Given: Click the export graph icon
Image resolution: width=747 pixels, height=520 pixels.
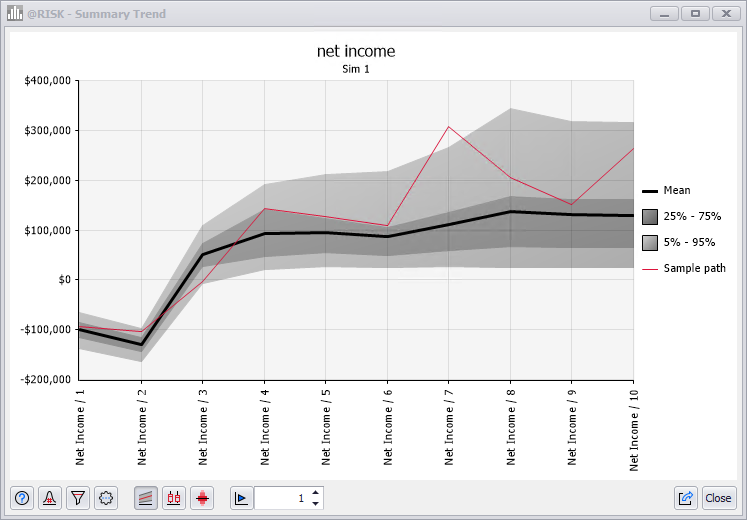Looking at the screenshot, I should coord(686,498).
